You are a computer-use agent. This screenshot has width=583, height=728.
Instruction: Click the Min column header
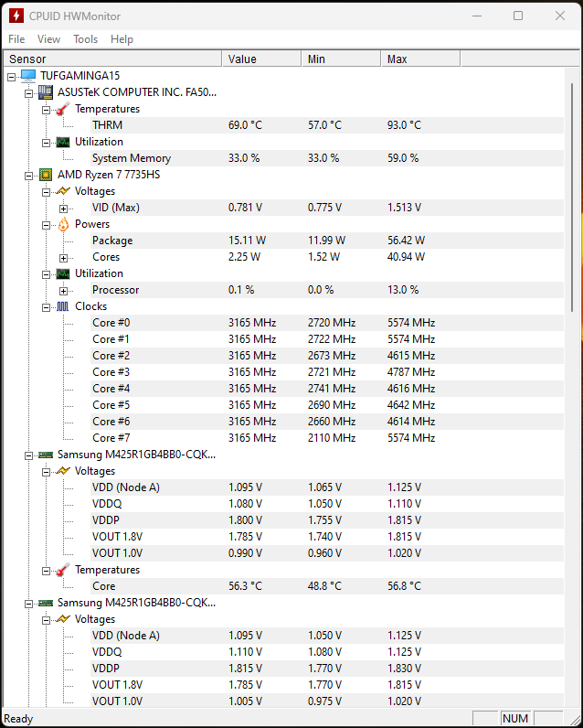(342, 59)
